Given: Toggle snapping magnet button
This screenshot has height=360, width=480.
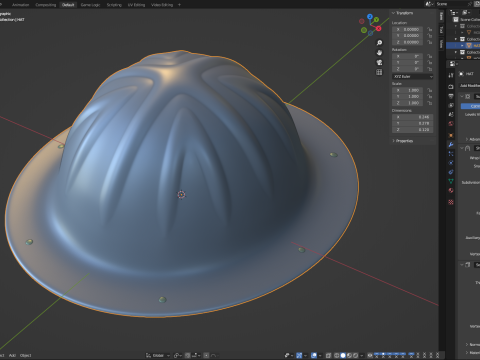Looking at the screenshot, I should pos(188,355).
